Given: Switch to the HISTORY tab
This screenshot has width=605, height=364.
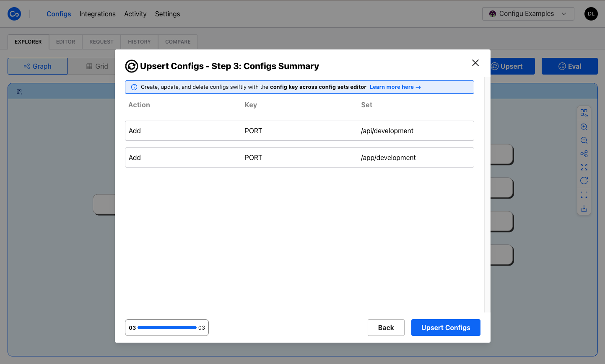Looking at the screenshot, I should [139, 42].
